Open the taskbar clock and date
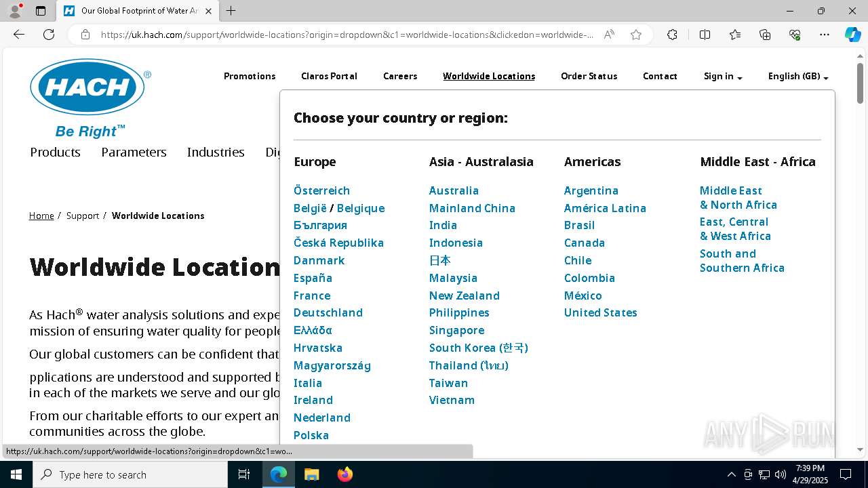This screenshot has width=868, height=488. point(810,474)
